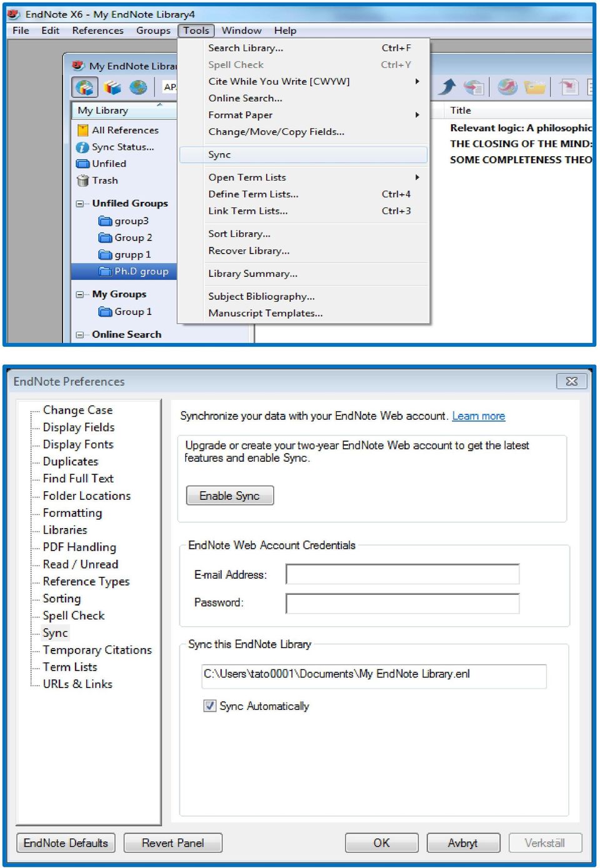Viewport: 600px width, 868px height.
Task: Open the References menu
Action: point(98,31)
